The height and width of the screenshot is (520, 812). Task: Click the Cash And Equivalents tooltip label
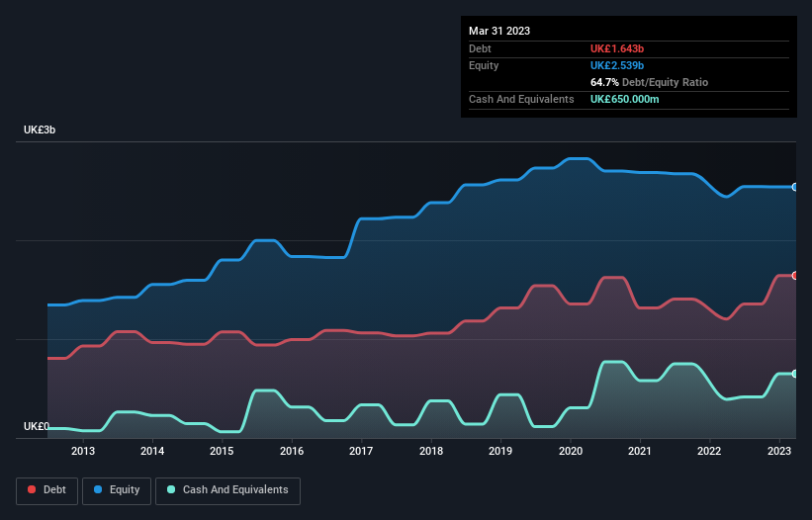pos(521,99)
